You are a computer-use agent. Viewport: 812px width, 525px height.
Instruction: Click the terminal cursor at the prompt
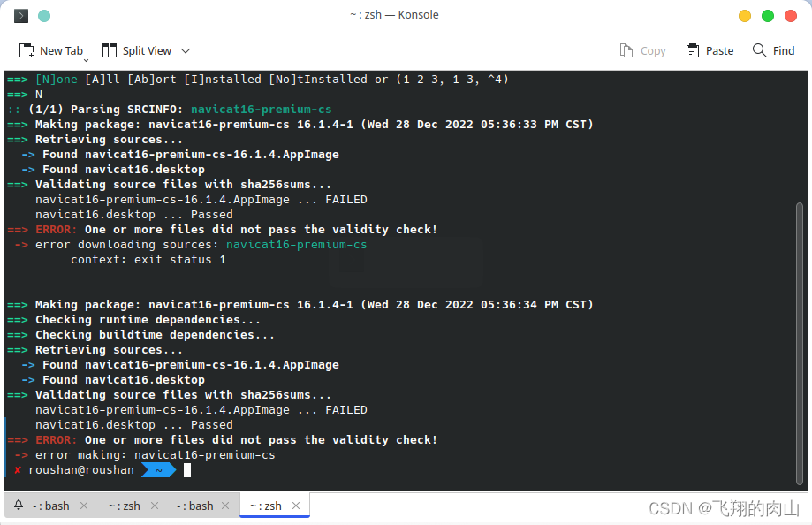coord(187,470)
